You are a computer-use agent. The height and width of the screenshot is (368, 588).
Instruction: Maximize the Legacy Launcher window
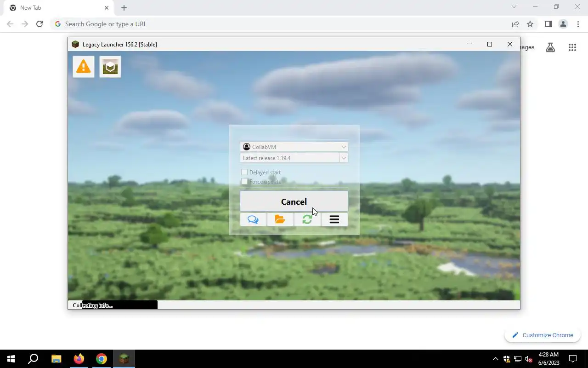point(490,44)
